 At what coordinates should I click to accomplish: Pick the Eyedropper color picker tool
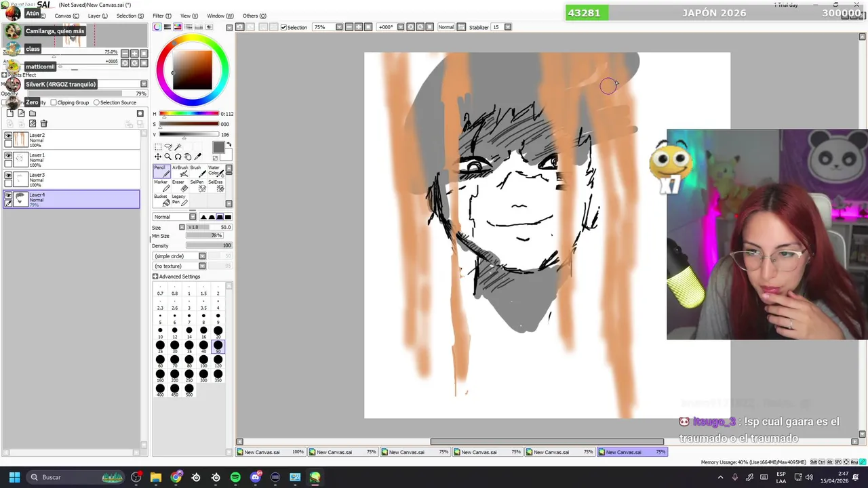[x=197, y=157]
